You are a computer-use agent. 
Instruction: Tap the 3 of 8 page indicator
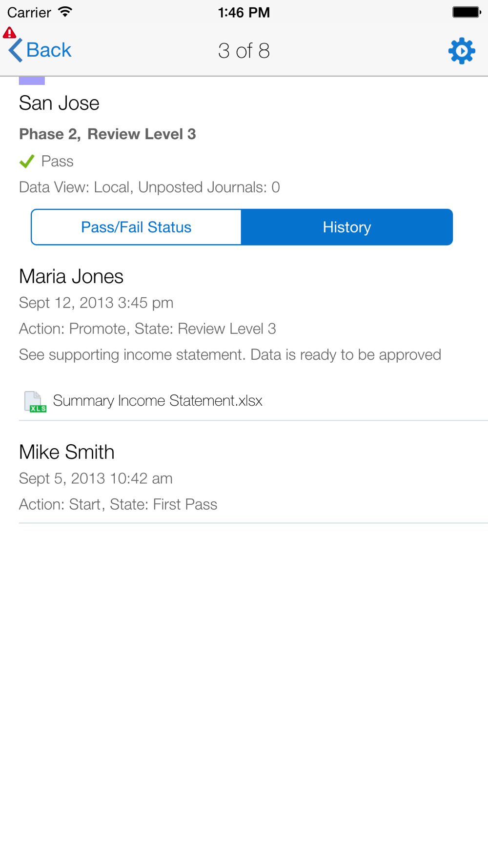pos(244,51)
